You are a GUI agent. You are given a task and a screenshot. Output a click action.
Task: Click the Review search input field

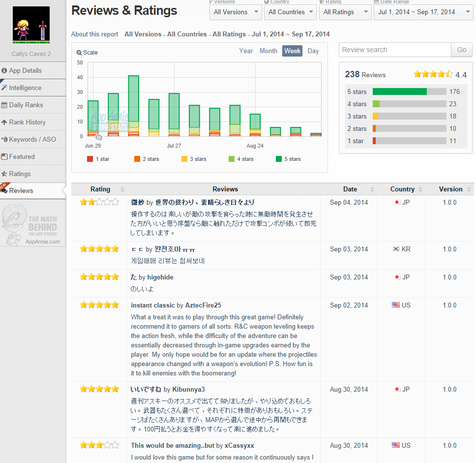coord(394,50)
